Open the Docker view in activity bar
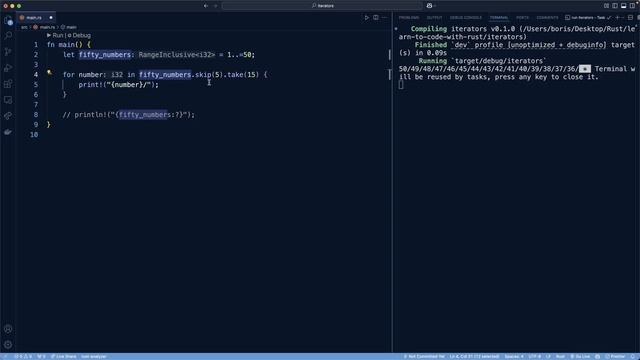The height and width of the screenshot is (360, 640). (8, 132)
